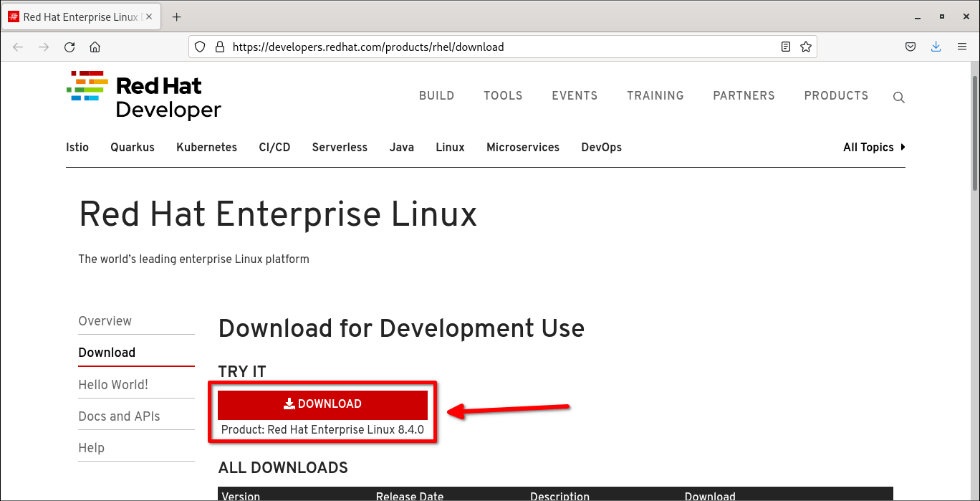The width and height of the screenshot is (980, 501).
Task: Select the Docs and APIs sidebar item
Action: click(x=119, y=416)
